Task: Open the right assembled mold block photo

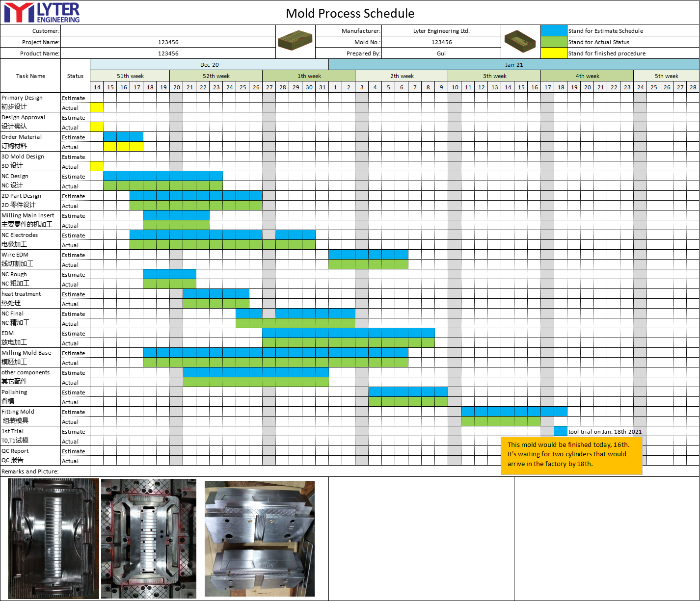Action: point(259,538)
